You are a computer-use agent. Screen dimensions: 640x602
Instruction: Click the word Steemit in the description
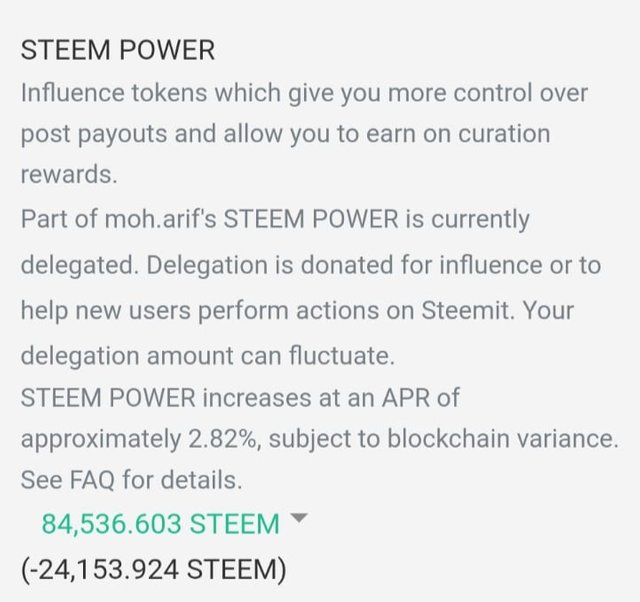pos(469,310)
